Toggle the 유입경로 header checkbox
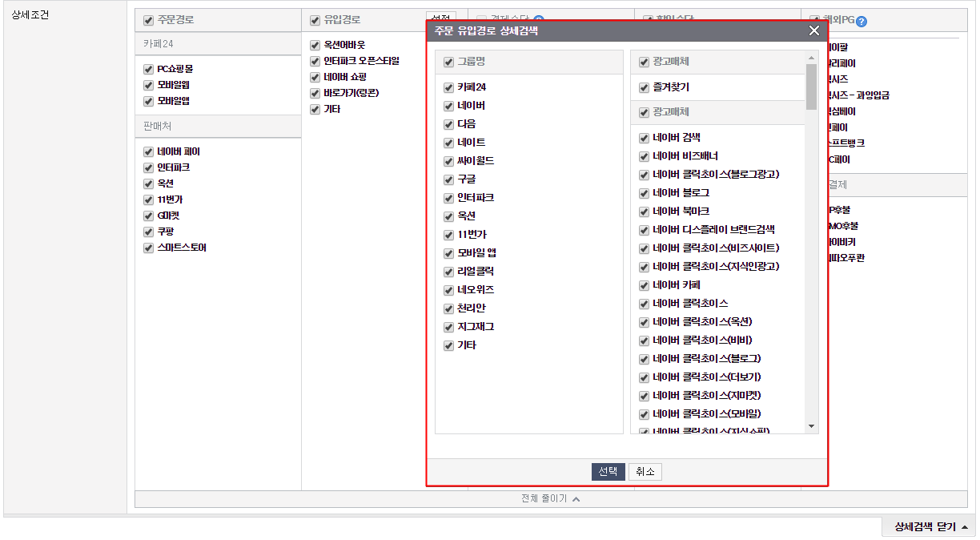 [x=315, y=20]
